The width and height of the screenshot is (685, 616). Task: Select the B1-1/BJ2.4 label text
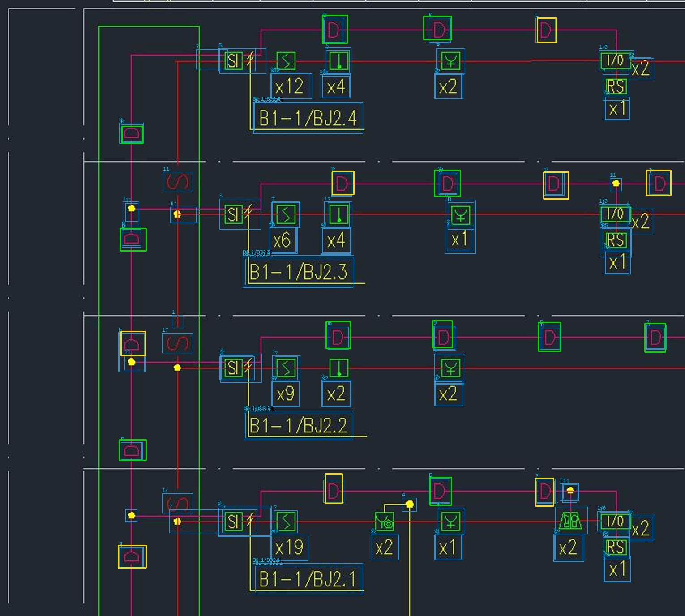tap(308, 118)
